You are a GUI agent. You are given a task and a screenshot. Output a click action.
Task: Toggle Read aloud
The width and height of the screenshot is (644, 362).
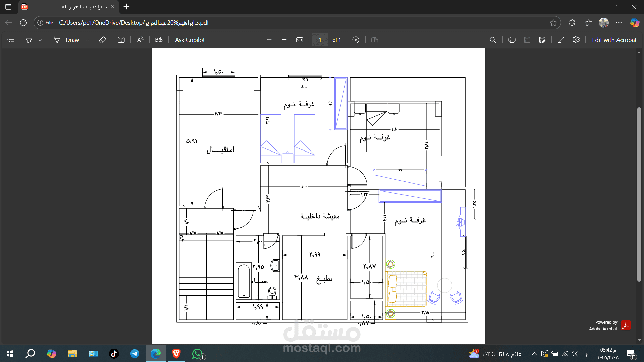coord(140,40)
